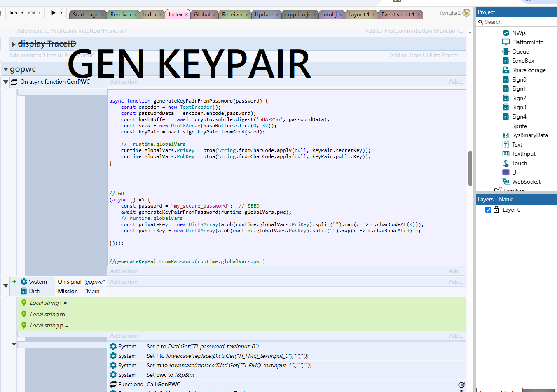Click the Project panel search field
This screenshot has height=392, width=557.
(517, 22)
